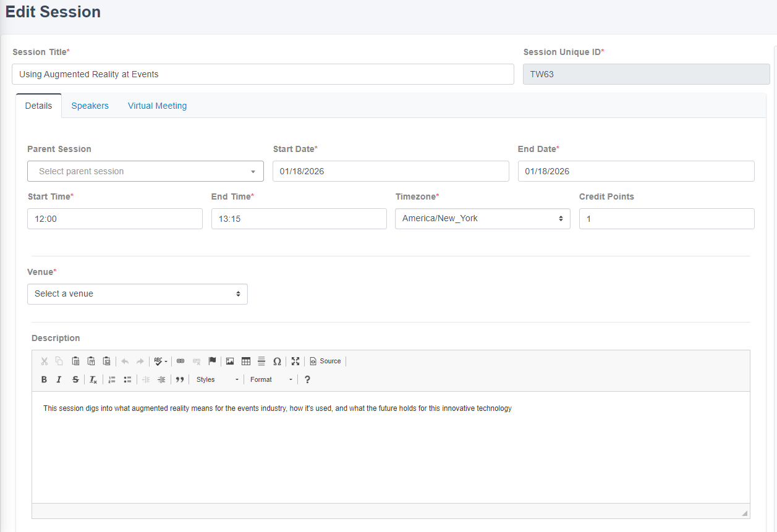This screenshot has height=532, width=777.
Task: Insert a link using the chain icon
Action: pos(180,361)
